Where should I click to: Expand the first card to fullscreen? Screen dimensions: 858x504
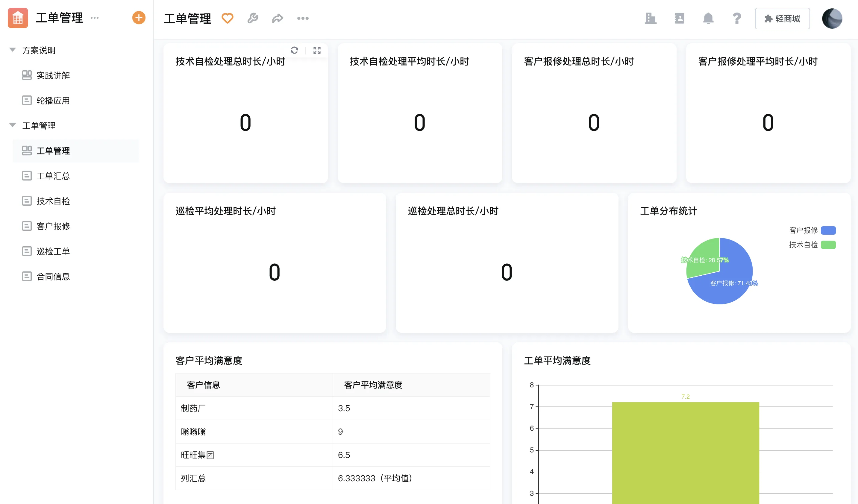[x=317, y=50]
